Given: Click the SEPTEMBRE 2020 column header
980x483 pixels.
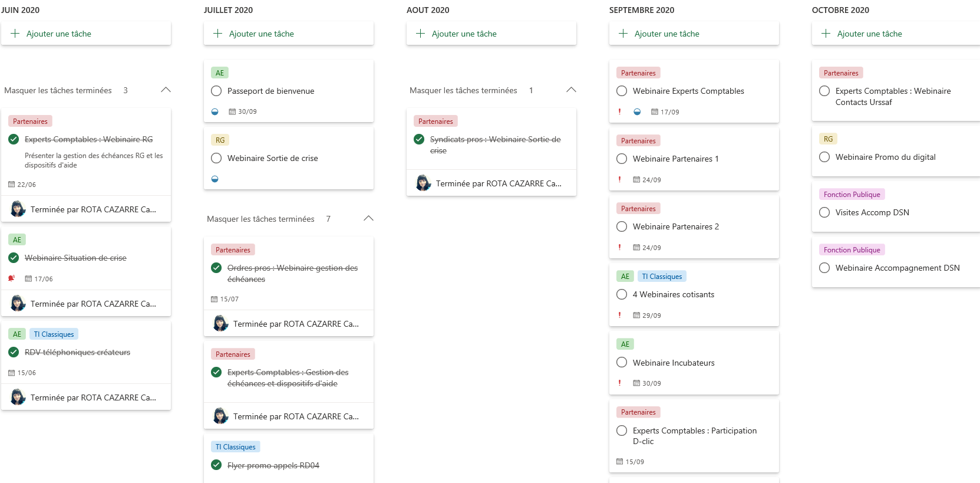Looking at the screenshot, I should pyautogui.click(x=642, y=10).
